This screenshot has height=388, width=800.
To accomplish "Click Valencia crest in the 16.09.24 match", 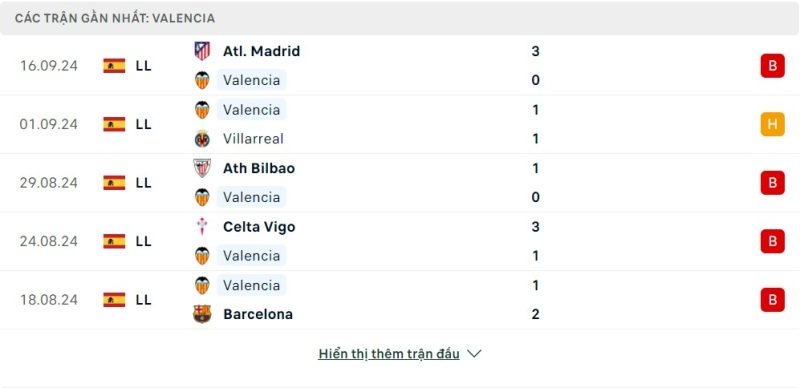I will tap(202, 80).
